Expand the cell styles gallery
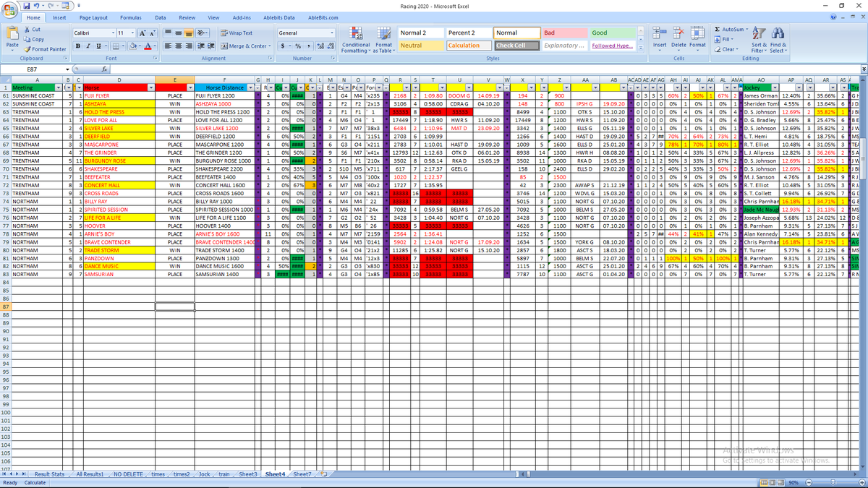This screenshot has width=868, height=488. tap(642, 48)
